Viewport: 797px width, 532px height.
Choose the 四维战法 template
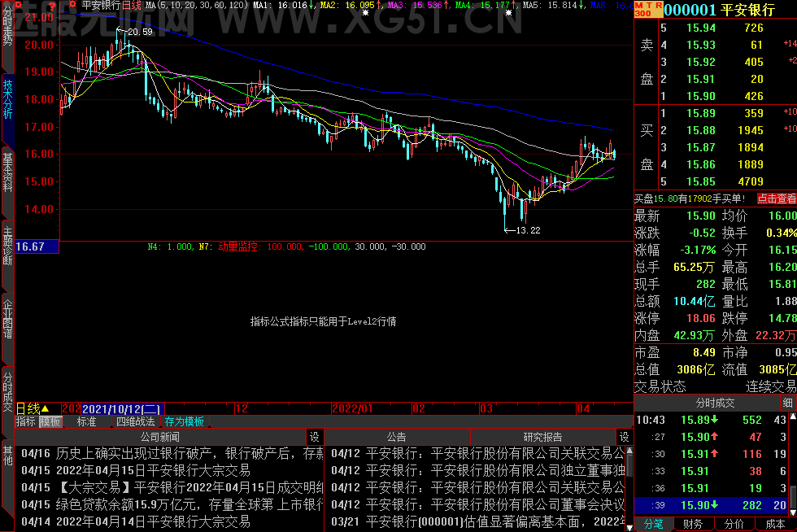click(x=135, y=421)
